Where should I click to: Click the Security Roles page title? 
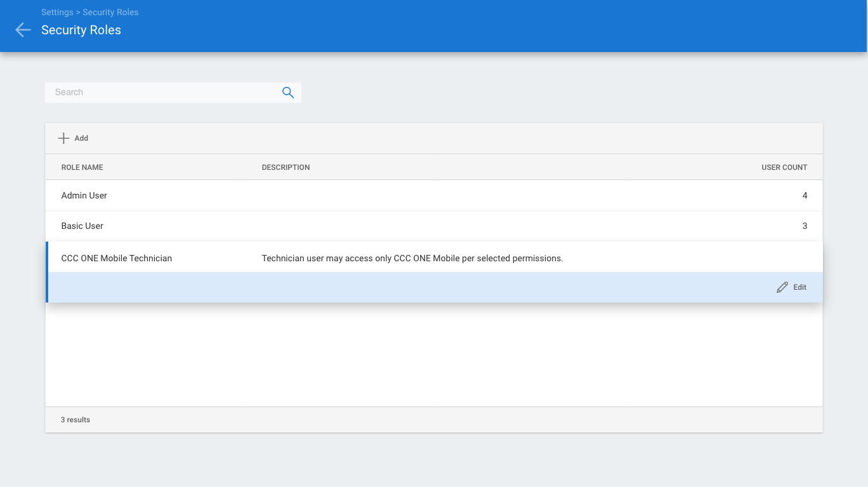pyautogui.click(x=81, y=30)
